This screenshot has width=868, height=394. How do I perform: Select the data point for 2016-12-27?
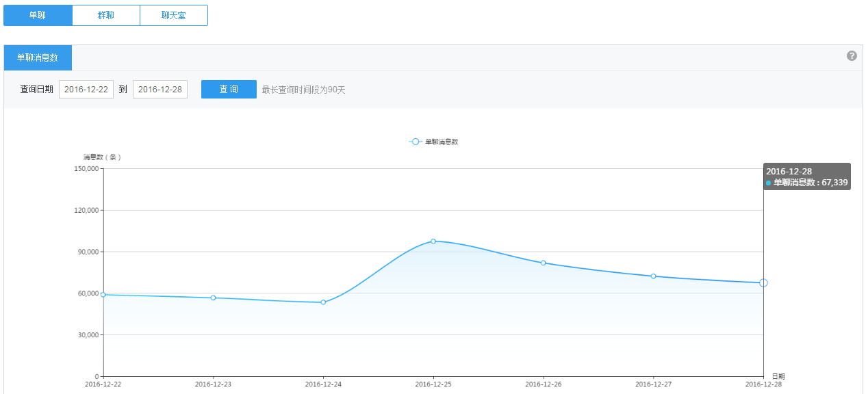[654, 276]
